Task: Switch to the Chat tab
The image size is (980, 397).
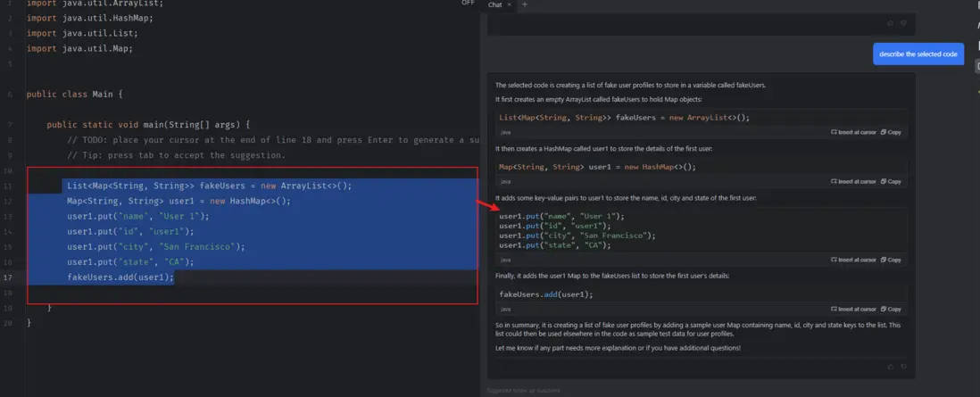Action: click(495, 4)
